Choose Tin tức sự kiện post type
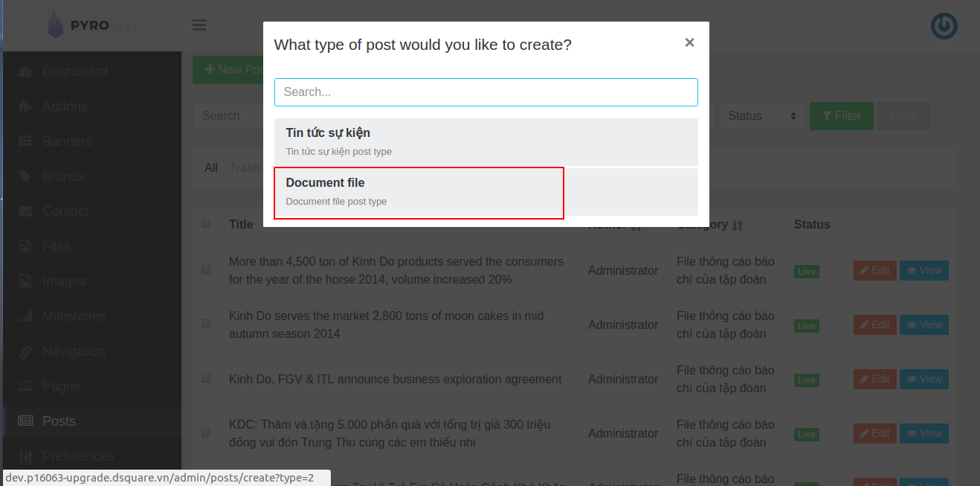The width and height of the screenshot is (980, 486). click(x=486, y=142)
